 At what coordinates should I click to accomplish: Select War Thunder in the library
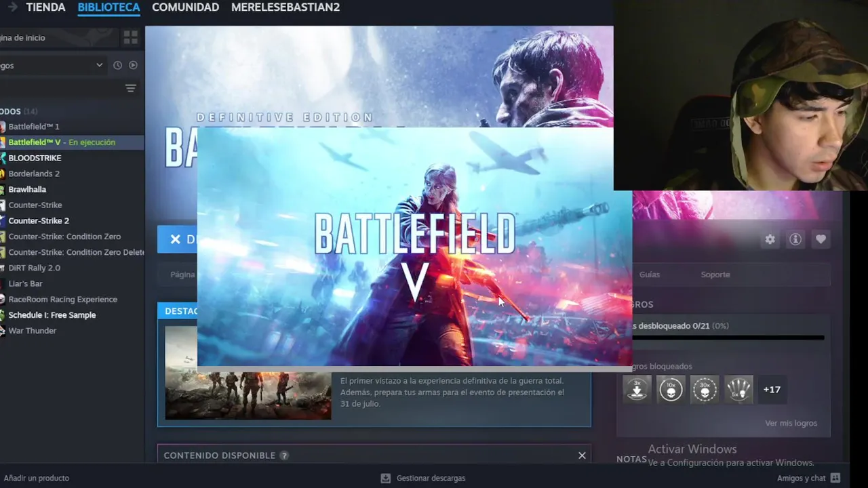point(72,331)
